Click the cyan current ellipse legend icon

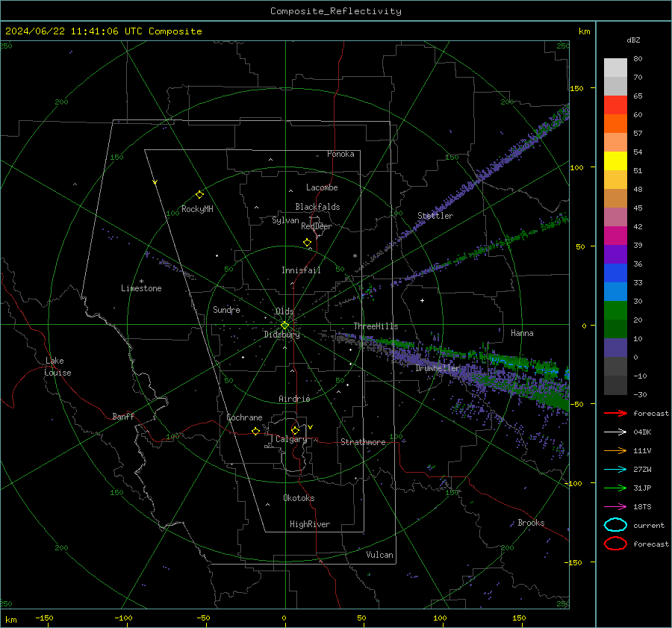click(615, 525)
